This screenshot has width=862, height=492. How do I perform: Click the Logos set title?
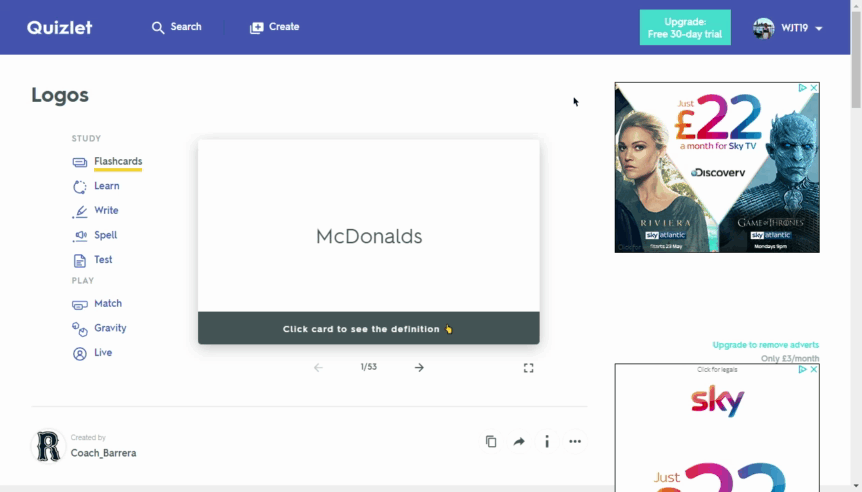tap(60, 95)
